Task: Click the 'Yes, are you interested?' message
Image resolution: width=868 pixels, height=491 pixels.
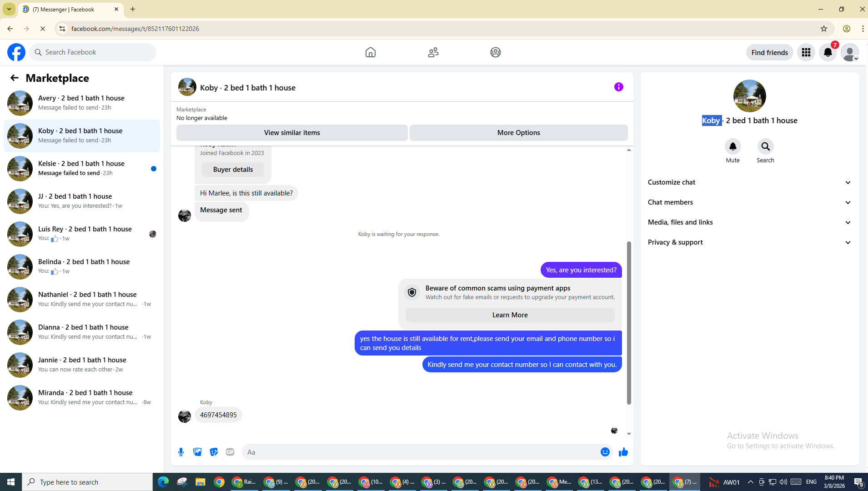Action: point(581,270)
